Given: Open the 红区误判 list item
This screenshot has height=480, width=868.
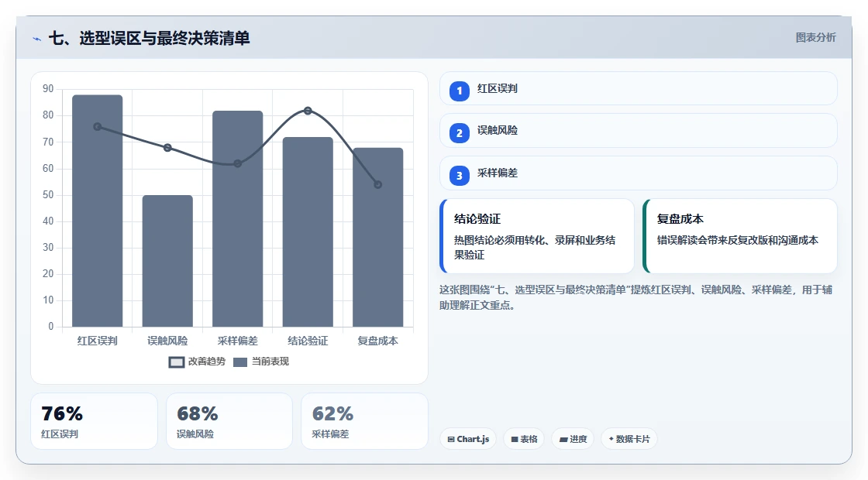Looking at the screenshot, I should [x=639, y=88].
